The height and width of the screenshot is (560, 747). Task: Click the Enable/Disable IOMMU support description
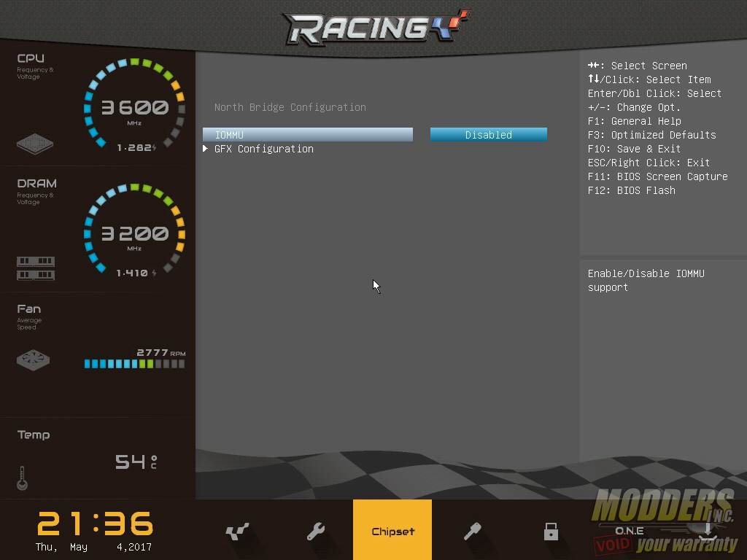pyautogui.click(x=646, y=281)
